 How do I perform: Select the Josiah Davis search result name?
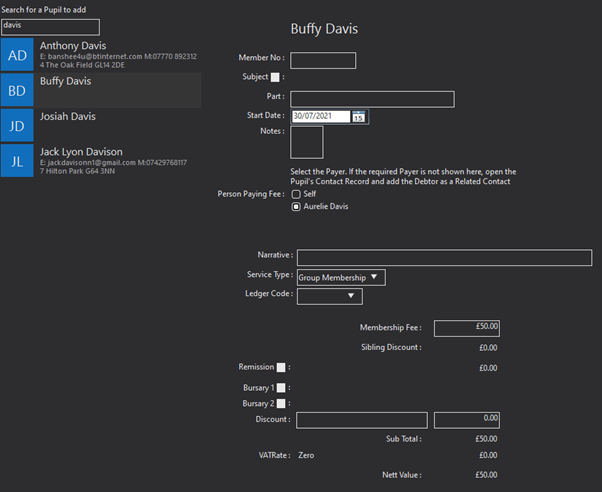(68, 116)
